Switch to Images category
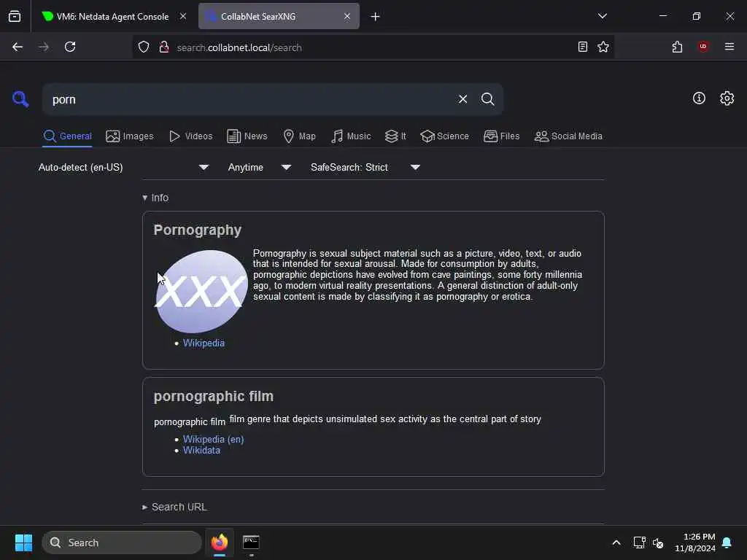747x560 pixels. (130, 136)
